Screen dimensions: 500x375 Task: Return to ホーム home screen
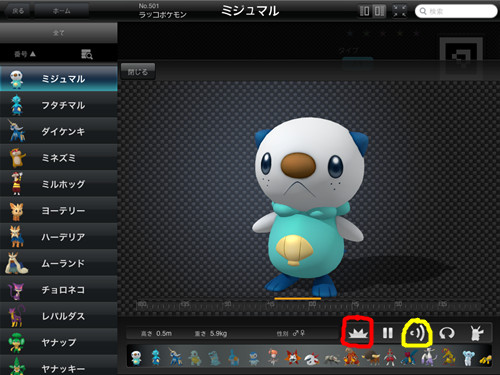pos(62,11)
